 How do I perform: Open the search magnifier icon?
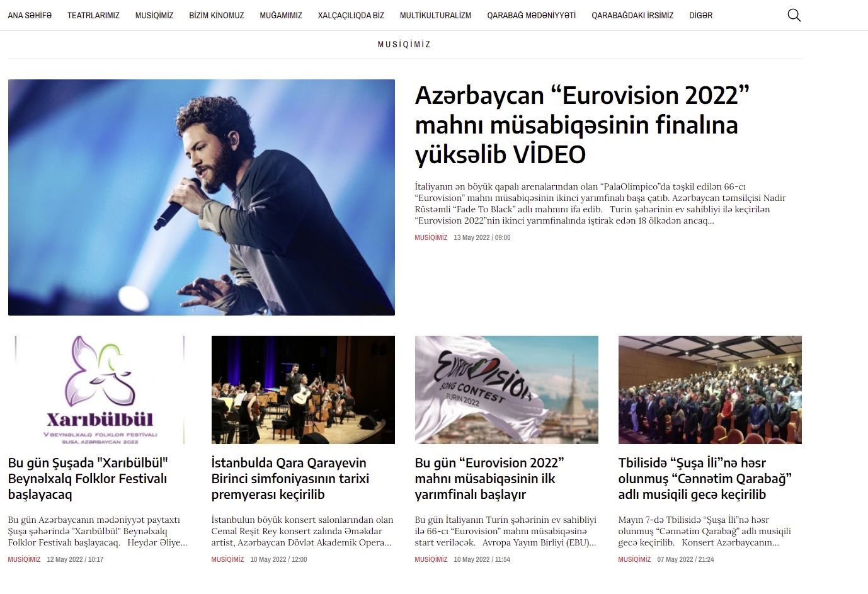(794, 15)
